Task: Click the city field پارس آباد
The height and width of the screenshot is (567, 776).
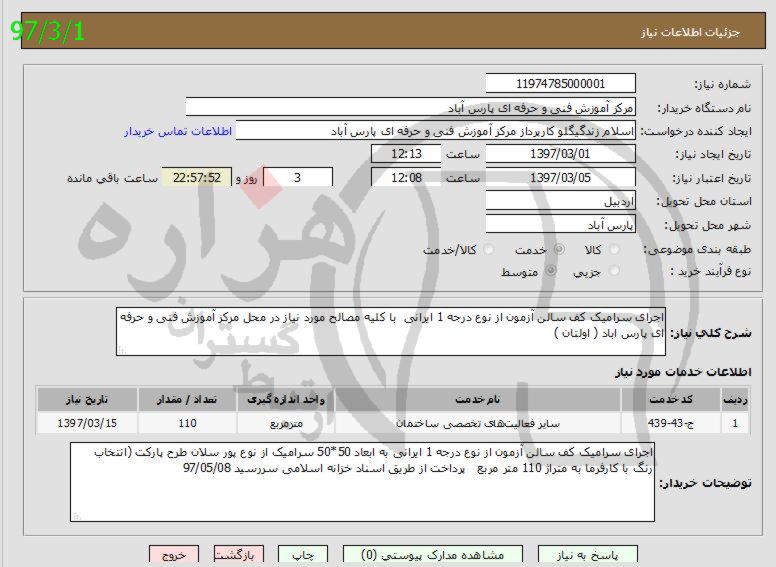Action: coord(560,225)
